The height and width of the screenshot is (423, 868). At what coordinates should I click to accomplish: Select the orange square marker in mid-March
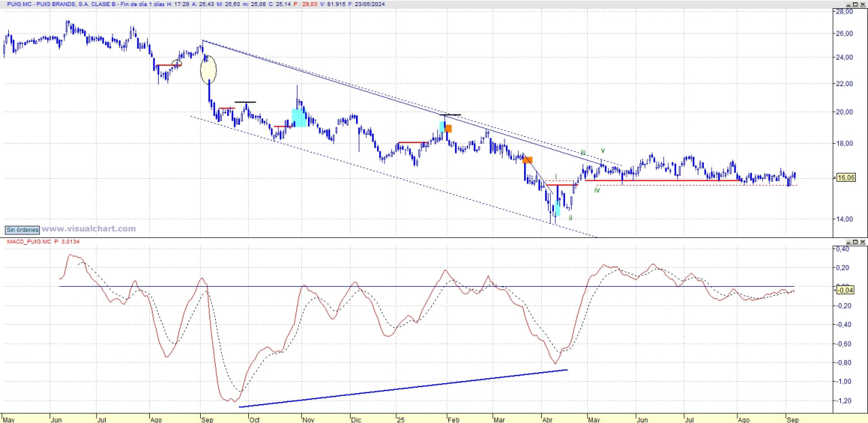point(528,160)
